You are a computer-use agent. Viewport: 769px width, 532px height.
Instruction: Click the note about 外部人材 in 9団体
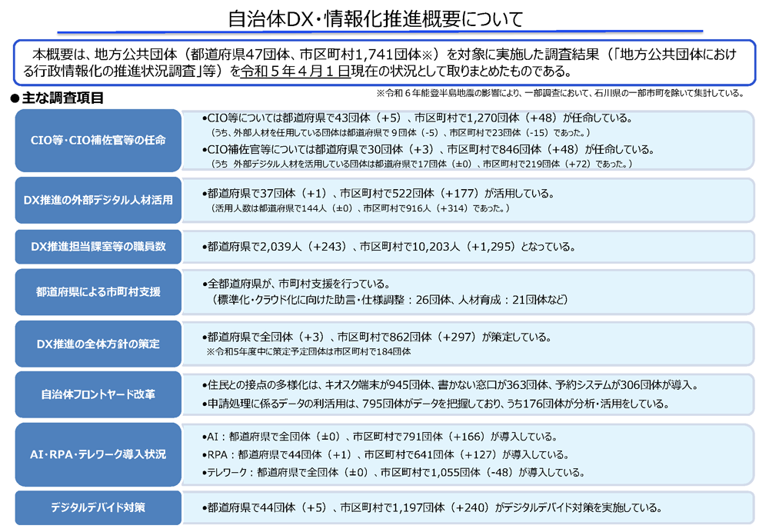(x=400, y=133)
